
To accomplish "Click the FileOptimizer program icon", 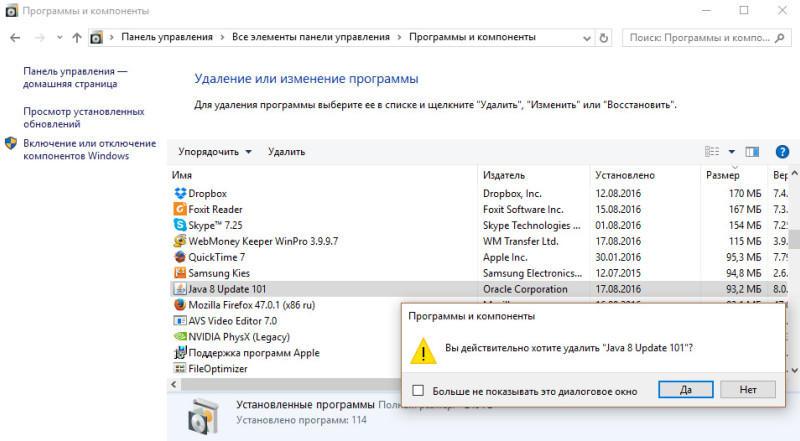I will pyautogui.click(x=180, y=368).
